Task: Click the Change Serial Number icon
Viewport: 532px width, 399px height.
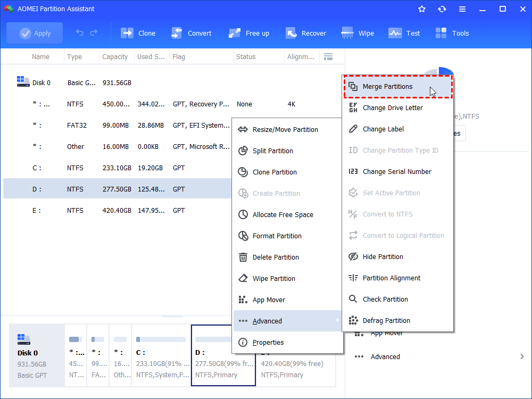Action: point(353,172)
